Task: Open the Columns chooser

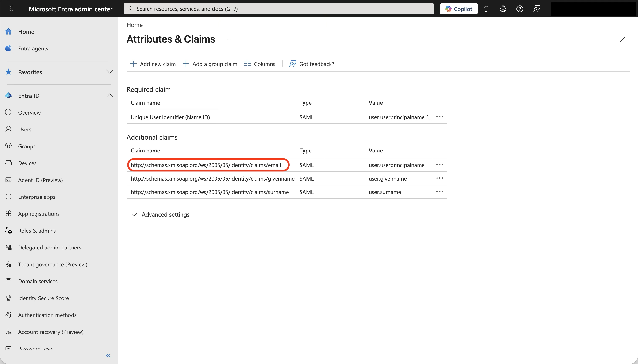Action: point(260,64)
